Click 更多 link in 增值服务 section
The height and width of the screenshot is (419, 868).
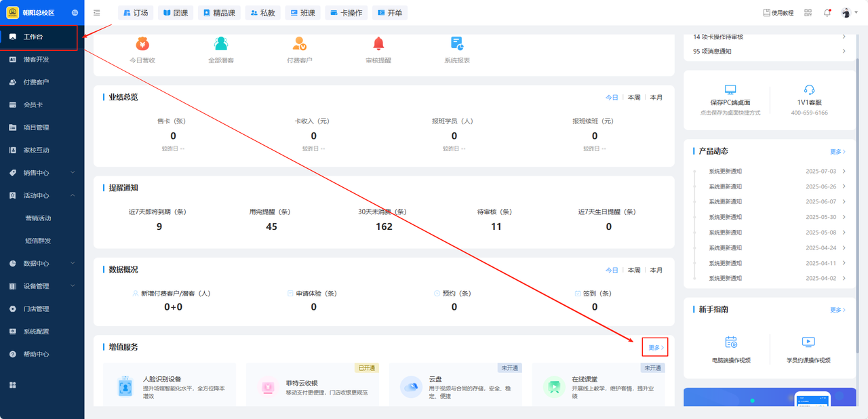(x=655, y=347)
